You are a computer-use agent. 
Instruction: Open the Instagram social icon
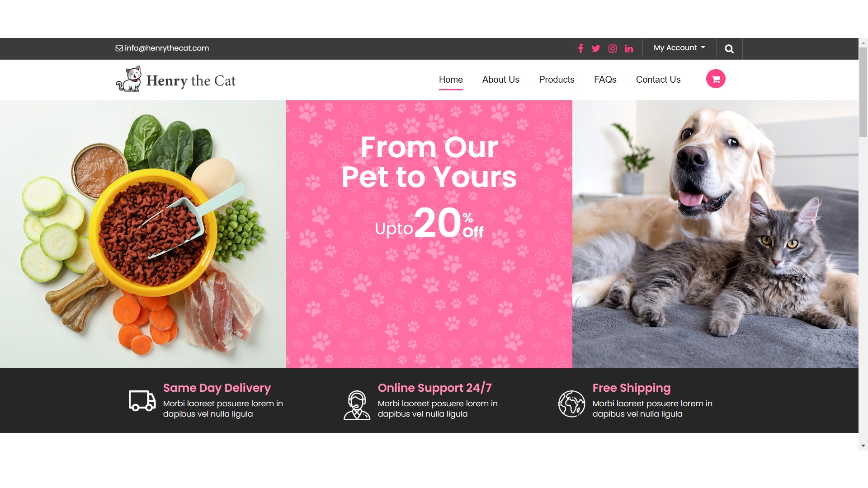point(613,49)
